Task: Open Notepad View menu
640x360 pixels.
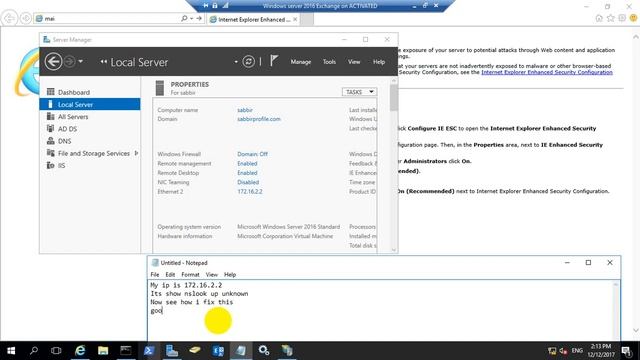Action: pos(211,275)
